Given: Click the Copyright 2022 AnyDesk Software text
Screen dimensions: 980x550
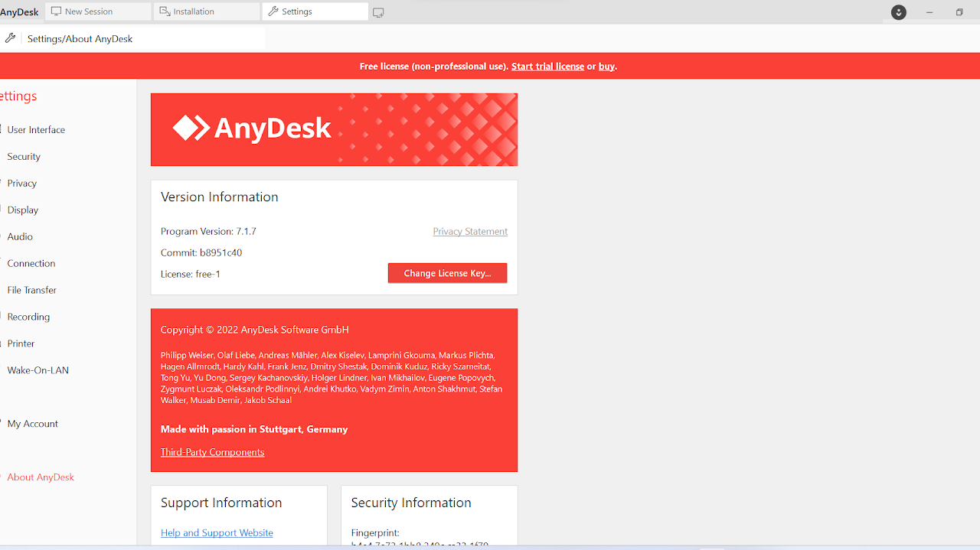Looking at the screenshot, I should tap(254, 330).
